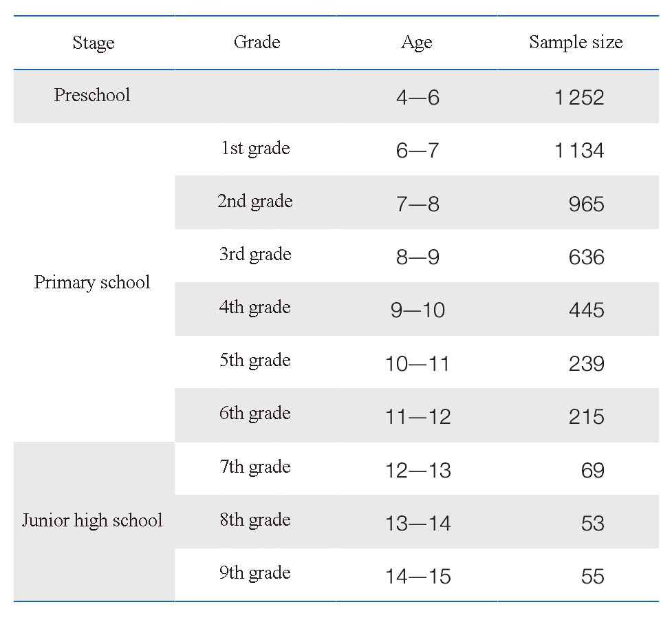Click the 1st grade cell

click(256, 149)
